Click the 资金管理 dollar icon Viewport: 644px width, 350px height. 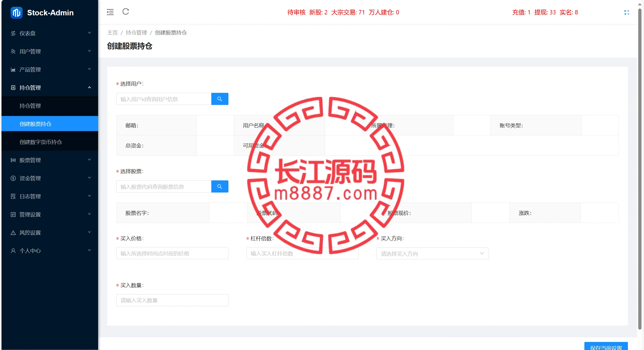[x=13, y=178]
